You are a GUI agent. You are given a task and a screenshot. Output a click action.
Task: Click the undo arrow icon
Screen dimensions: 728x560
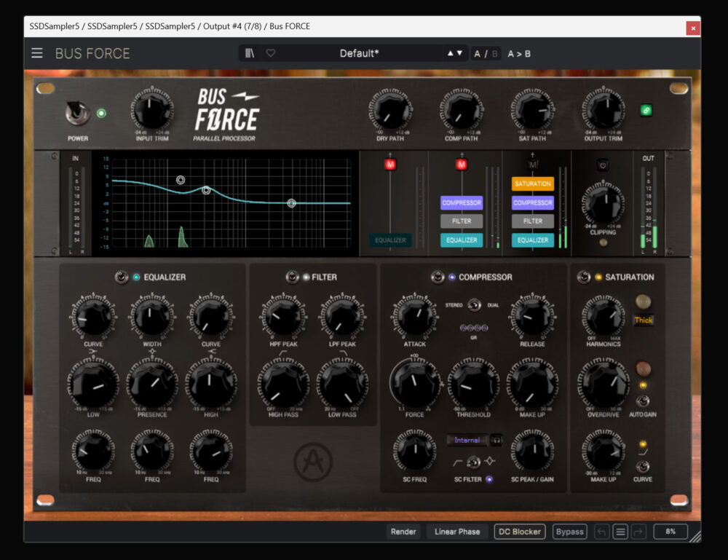click(x=602, y=532)
